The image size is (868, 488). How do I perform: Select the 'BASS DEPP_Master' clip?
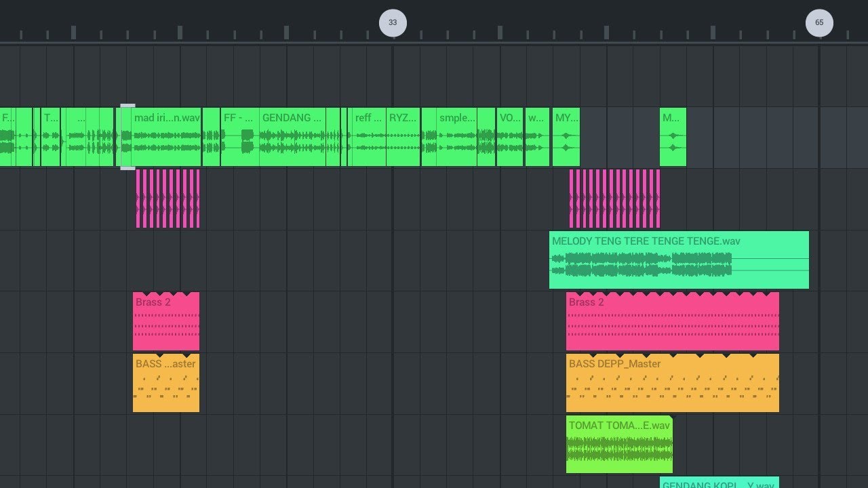point(673,383)
